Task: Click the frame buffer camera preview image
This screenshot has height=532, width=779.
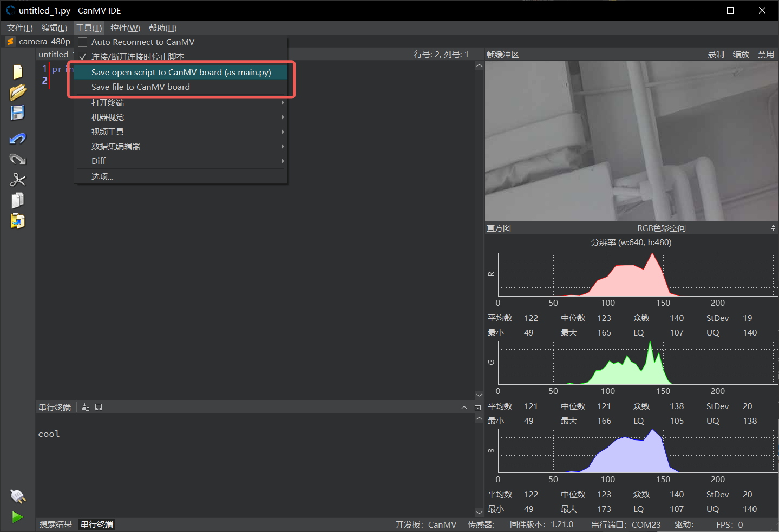Action: 631,141
